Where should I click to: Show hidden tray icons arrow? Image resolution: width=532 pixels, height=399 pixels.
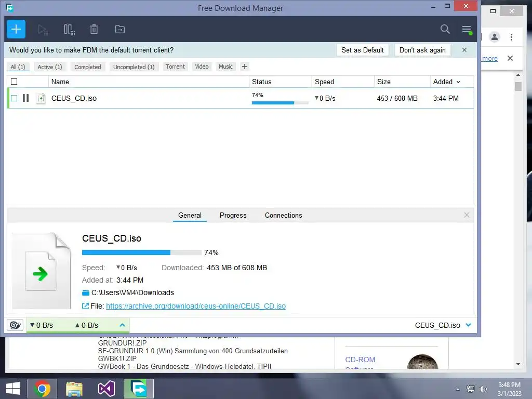click(x=458, y=389)
